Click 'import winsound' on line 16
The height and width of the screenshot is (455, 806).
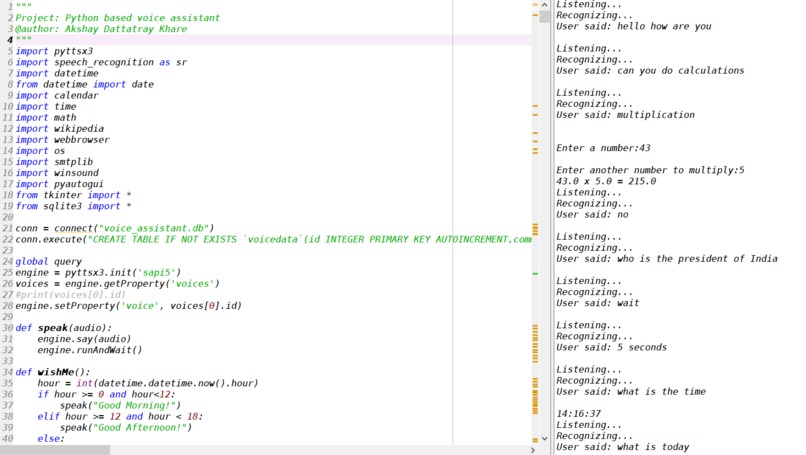(x=57, y=173)
